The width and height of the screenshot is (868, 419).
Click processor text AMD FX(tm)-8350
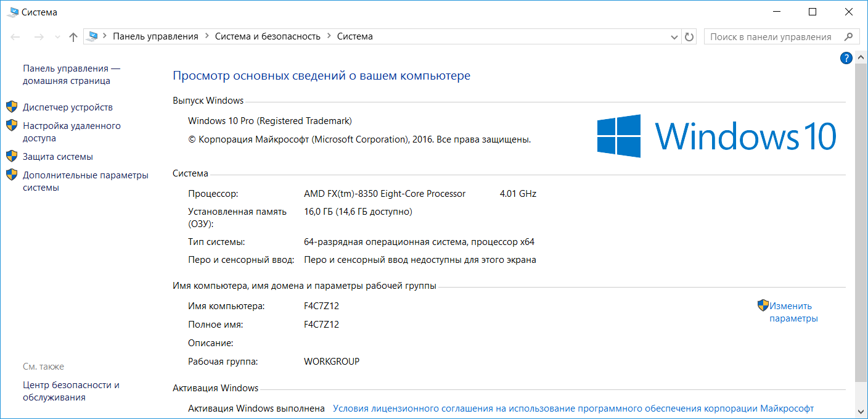pos(385,194)
